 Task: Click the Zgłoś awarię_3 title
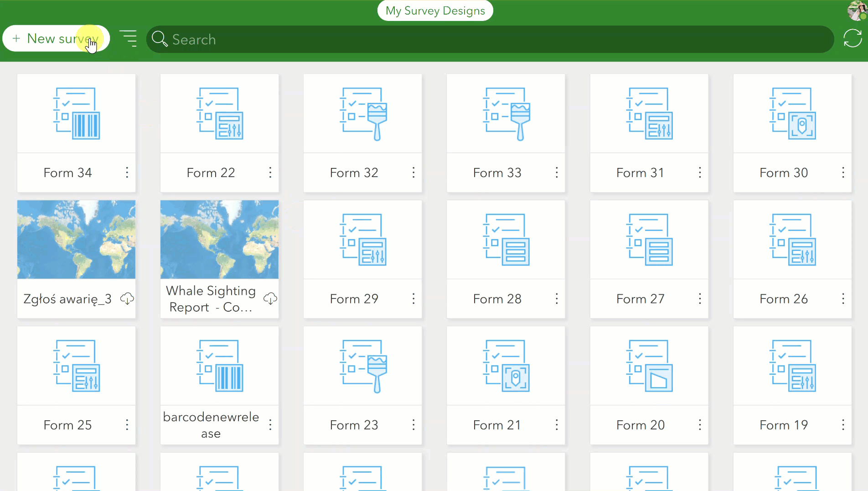pyautogui.click(x=67, y=299)
